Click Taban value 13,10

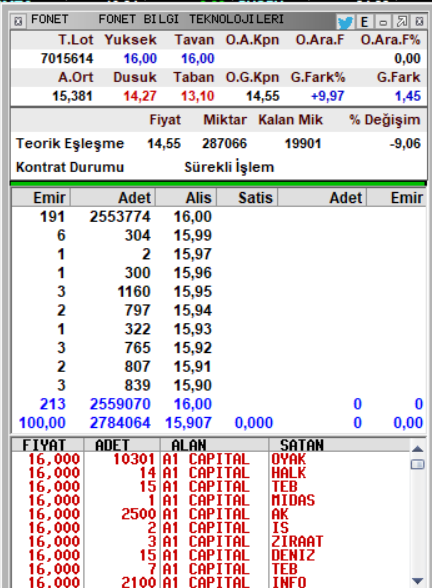coord(197,96)
